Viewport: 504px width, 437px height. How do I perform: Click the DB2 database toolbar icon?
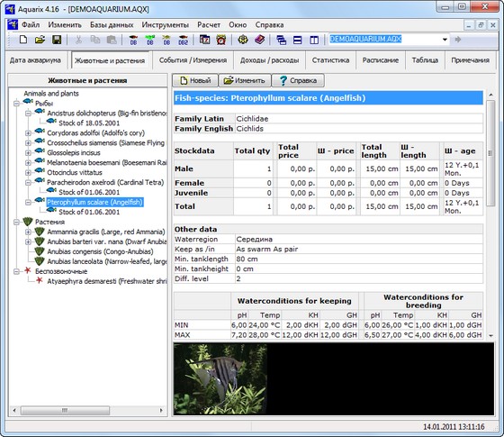183,40
